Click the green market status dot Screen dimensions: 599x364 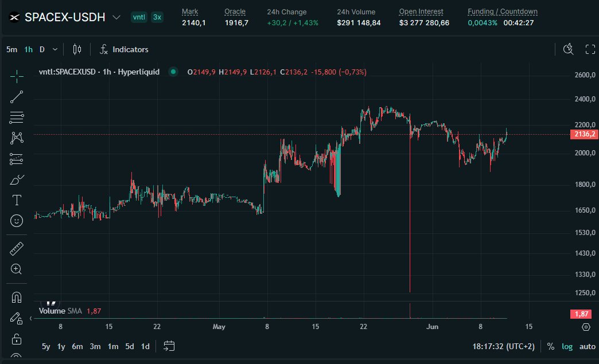point(173,71)
